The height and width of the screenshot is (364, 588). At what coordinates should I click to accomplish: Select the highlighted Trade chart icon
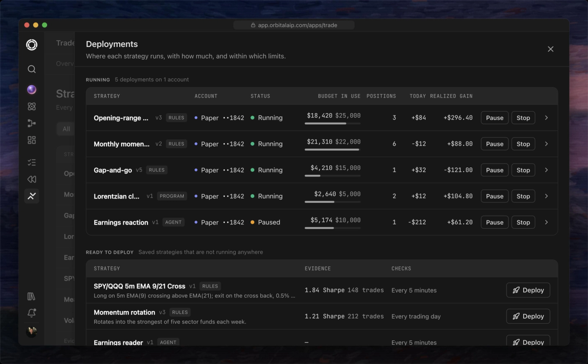coord(32,196)
